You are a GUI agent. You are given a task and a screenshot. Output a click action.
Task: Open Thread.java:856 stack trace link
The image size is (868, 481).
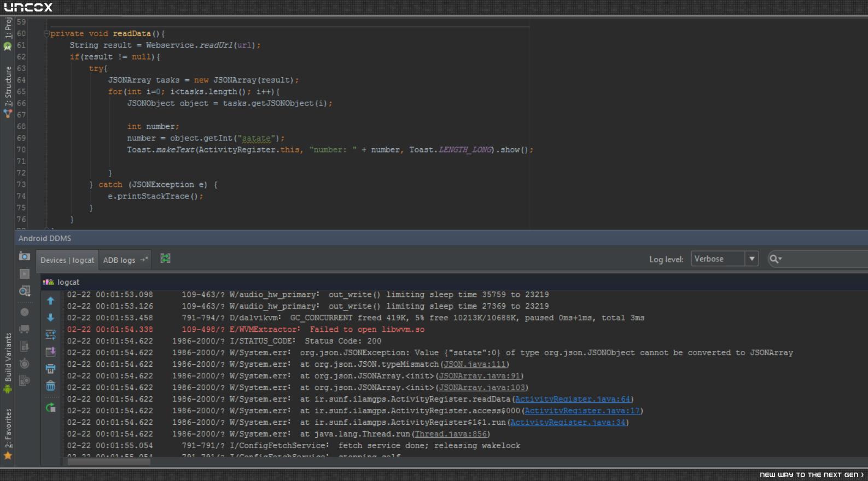click(451, 434)
